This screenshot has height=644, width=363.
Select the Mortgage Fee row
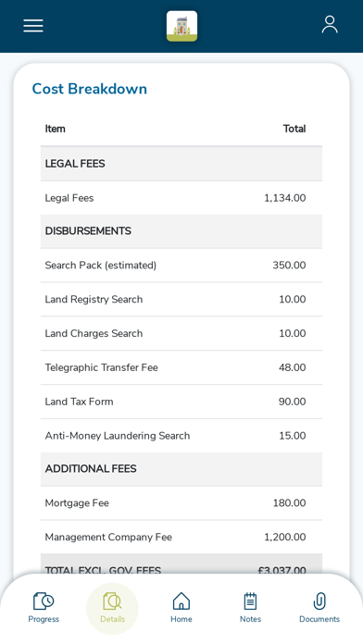[181, 503]
